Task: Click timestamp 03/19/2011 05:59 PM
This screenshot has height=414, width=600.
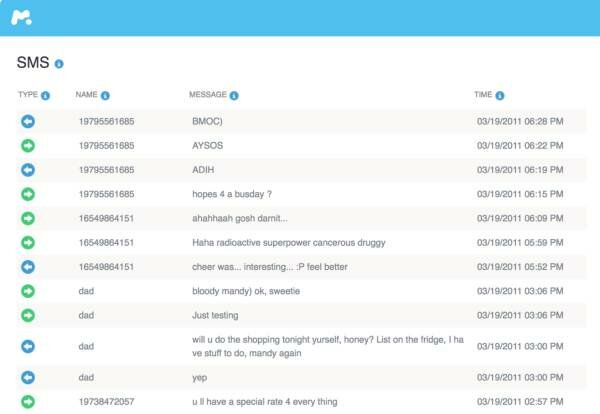Action: coord(520,243)
